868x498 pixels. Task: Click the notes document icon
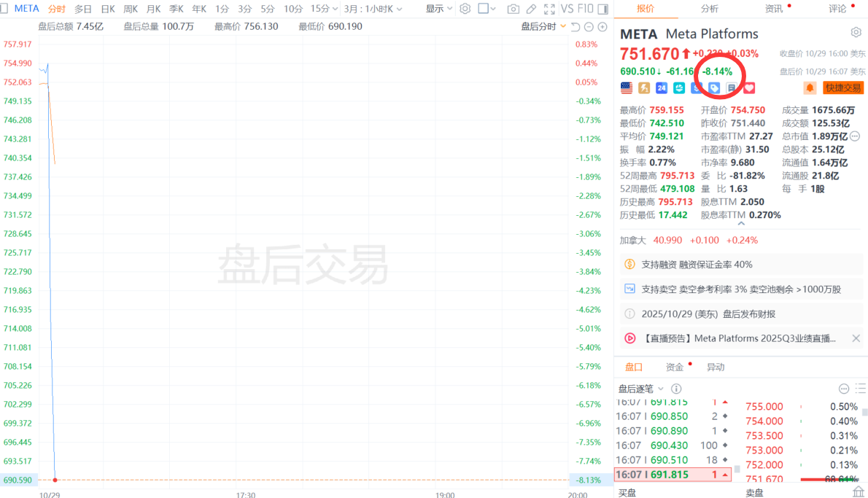tap(732, 88)
